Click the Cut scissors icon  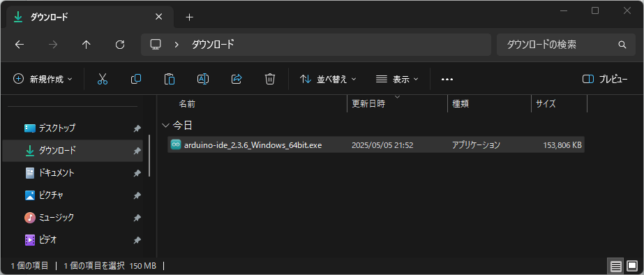pyautogui.click(x=103, y=79)
